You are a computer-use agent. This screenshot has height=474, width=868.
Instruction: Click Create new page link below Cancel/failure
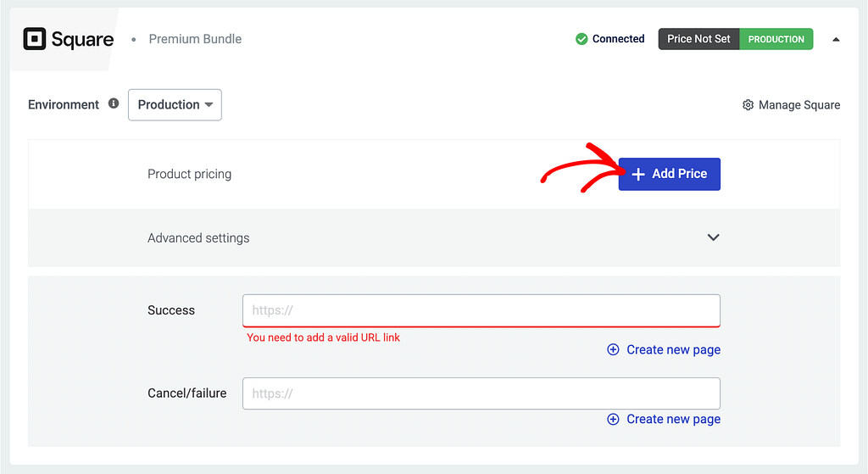(x=673, y=419)
